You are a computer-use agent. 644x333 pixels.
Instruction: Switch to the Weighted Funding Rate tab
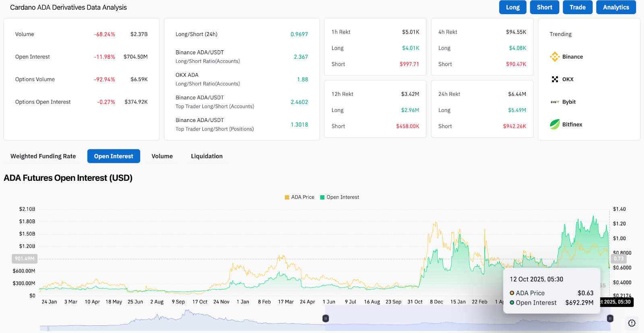pos(43,156)
